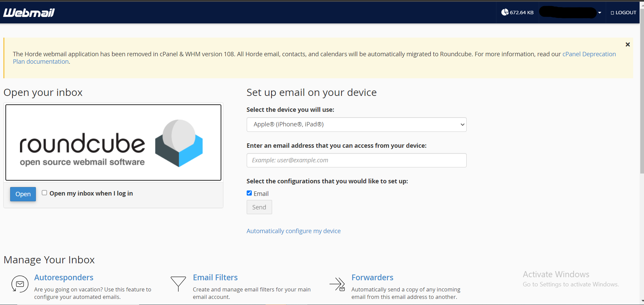The width and height of the screenshot is (644, 305).
Task: Click the disk usage pie chart icon
Action: pyautogui.click(x=505, y=12)
